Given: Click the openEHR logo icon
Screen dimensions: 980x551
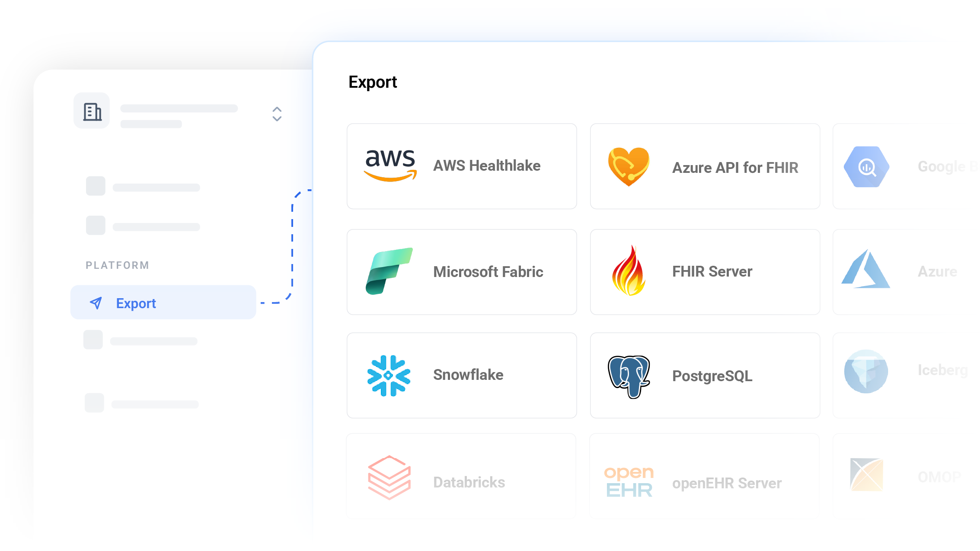Looking at the screenshot, I should [629, 482].
